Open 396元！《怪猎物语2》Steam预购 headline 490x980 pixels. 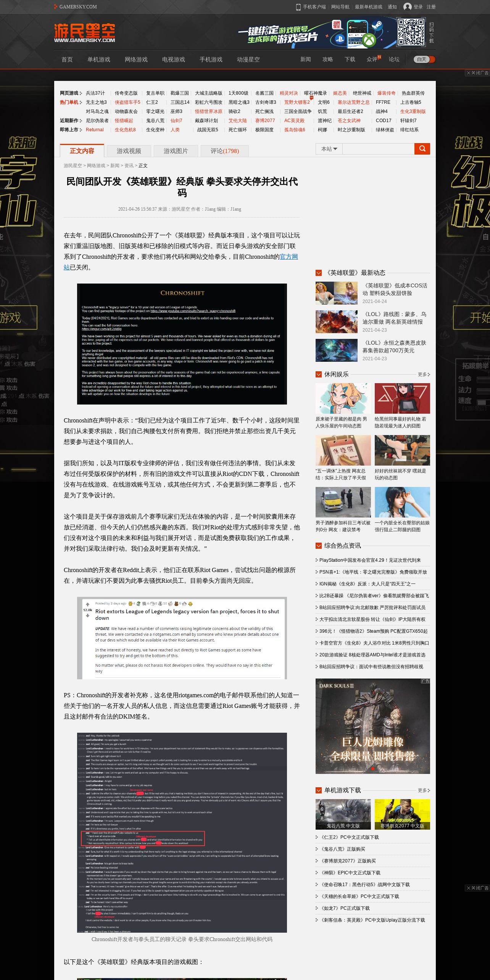click(x=374, y=631)
